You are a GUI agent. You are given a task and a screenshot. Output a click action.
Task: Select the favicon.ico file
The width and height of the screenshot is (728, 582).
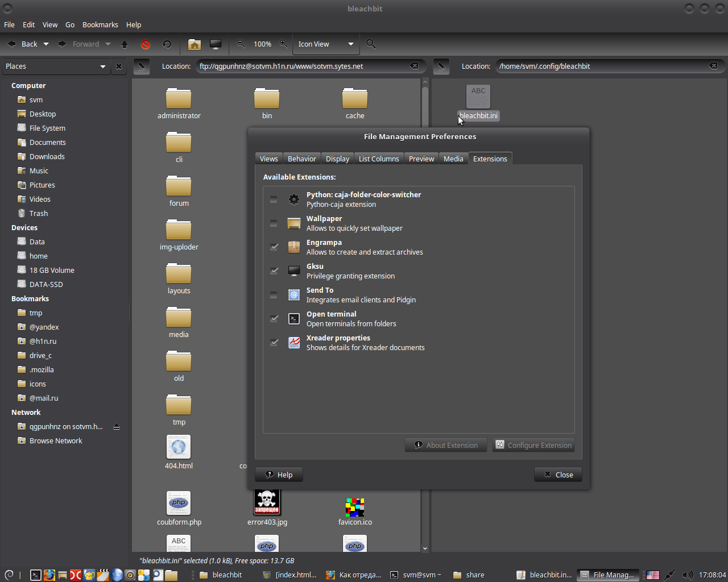pyautogui.click(x=355, y=512)
